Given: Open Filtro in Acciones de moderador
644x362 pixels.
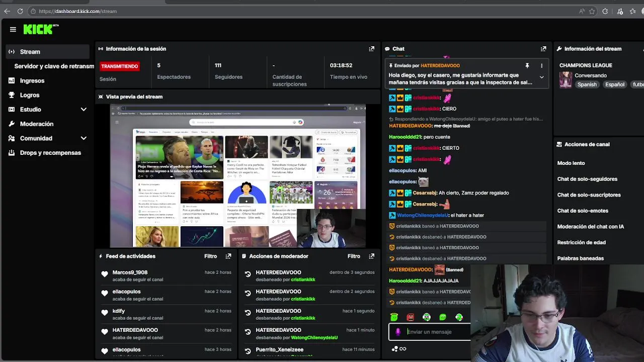Looking at the screenshot, I should pyautogui.click(x=354, y=256).
